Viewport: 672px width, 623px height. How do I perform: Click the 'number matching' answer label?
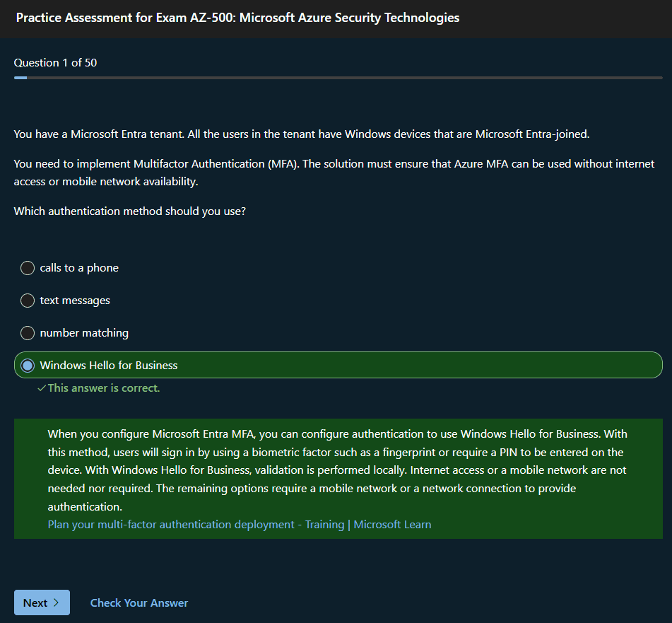(84, 333)
